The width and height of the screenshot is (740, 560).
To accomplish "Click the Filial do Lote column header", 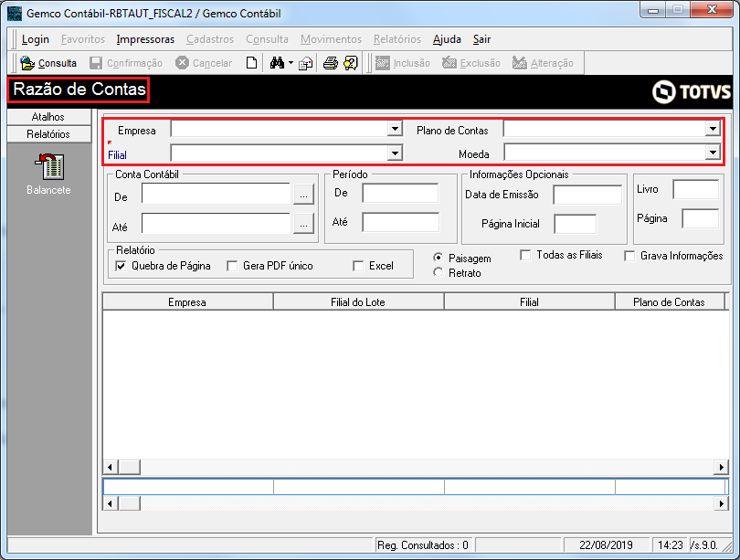I will pos(359,302).
